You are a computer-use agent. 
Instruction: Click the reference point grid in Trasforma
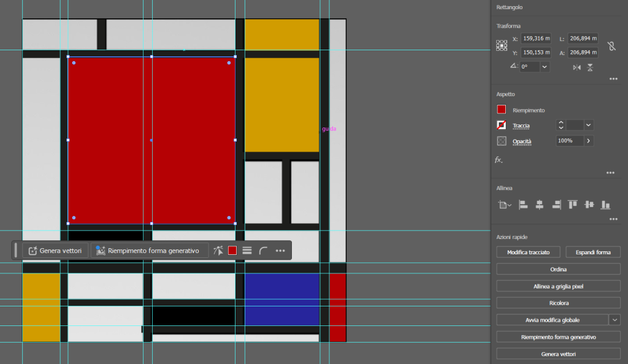(502, 45)
